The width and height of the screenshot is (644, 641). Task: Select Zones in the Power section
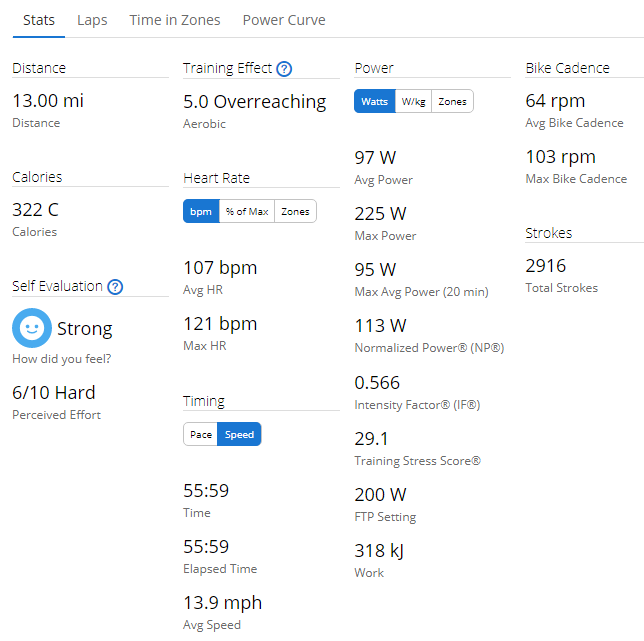pyautogui.click(x=452, y=102)
